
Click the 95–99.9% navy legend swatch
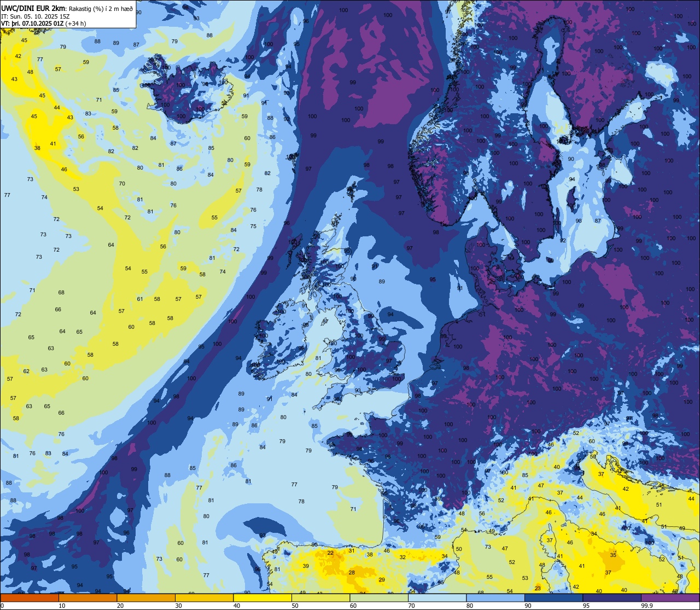tap(612, 597)
